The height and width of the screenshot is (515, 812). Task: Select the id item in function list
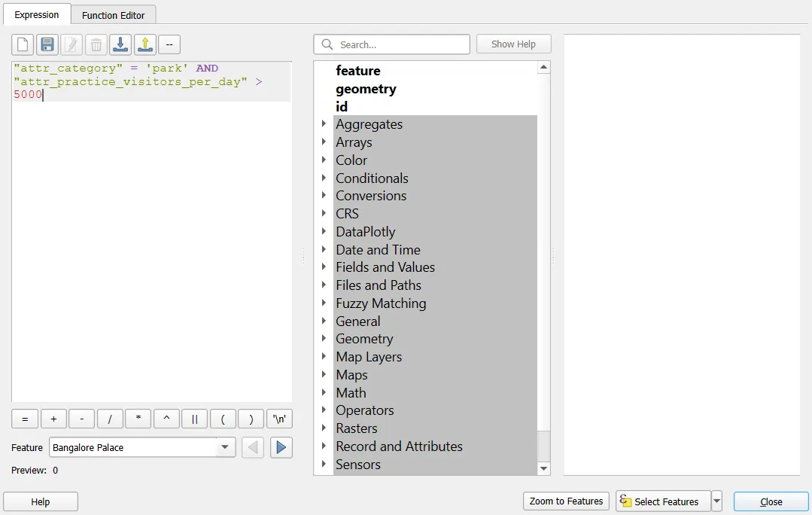pyautogui.click(x=341, y=106)
